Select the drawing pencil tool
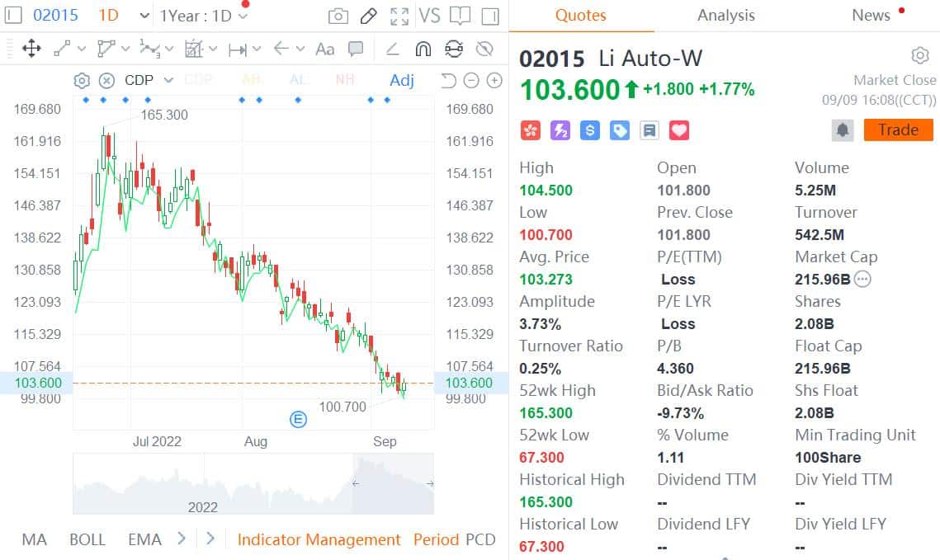The width and height of the screenshot is (940, 560). pos(368,15)
